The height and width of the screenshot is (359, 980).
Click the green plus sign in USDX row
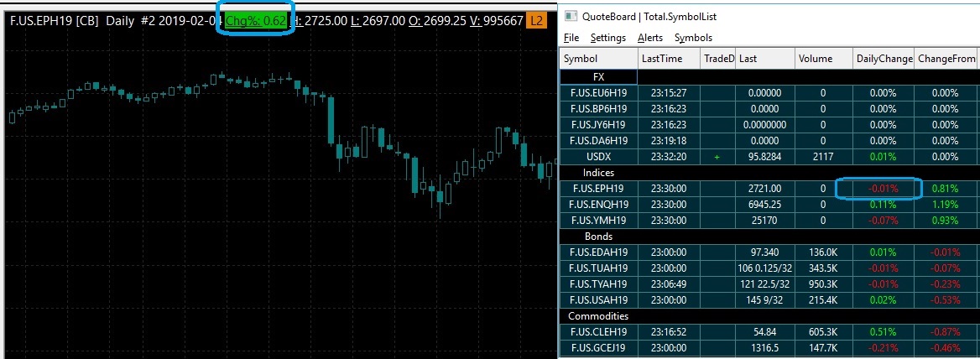717,158
